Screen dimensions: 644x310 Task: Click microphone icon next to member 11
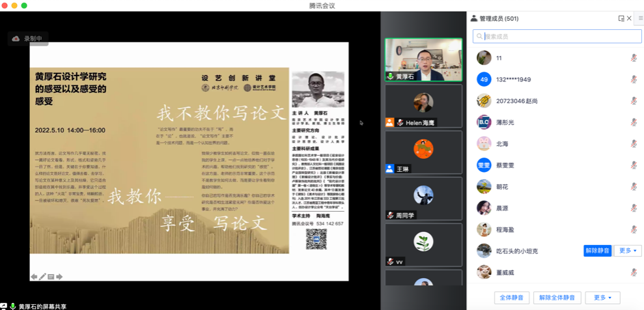633,58
